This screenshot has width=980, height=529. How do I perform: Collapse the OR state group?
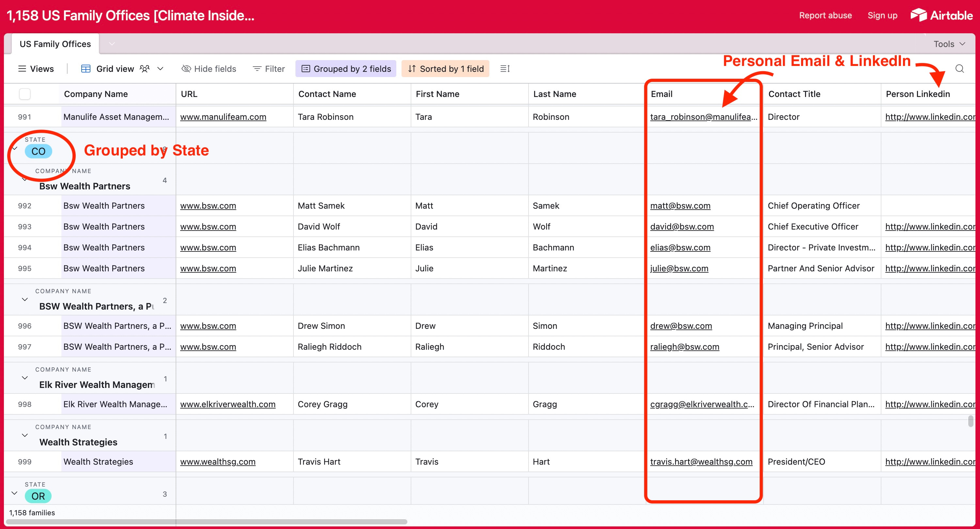14,493
